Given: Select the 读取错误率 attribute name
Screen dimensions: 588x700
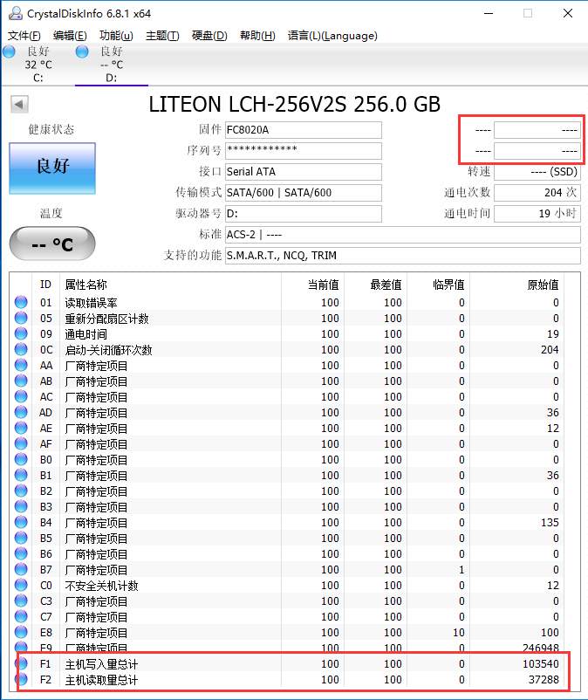Looking at the screenshot, I should point(91,303).
